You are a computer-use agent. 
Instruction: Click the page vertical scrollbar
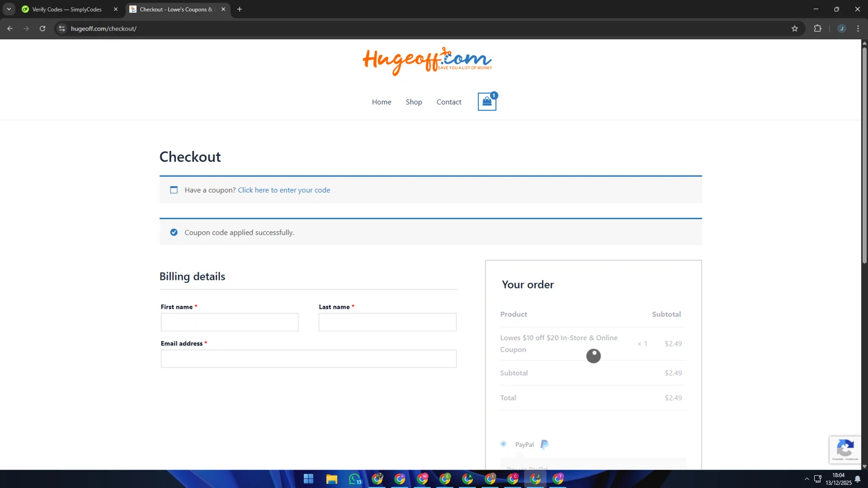point(865,156)
